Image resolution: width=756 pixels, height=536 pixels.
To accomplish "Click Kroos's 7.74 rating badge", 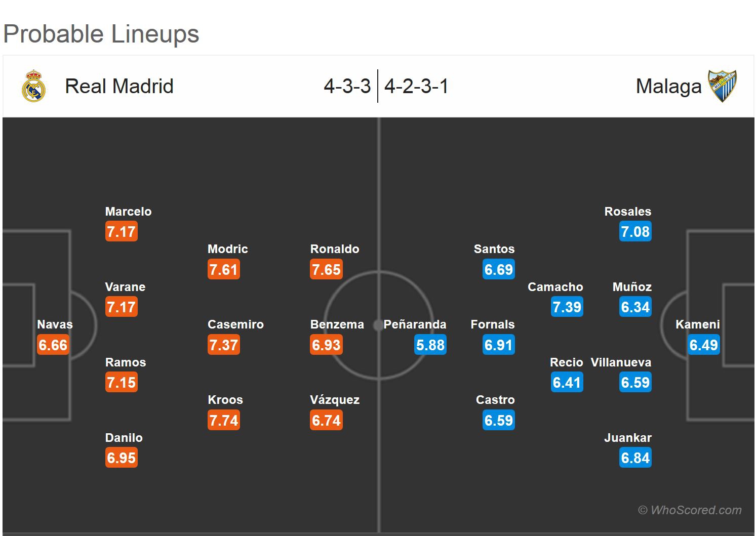I will click(x=223, y=420).
